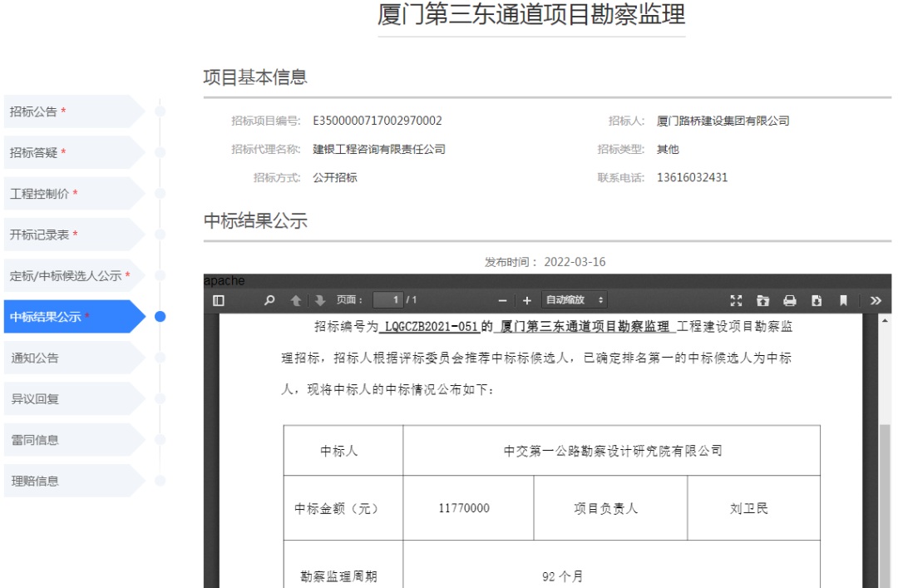The width and height of the screenshot is (898, 588).
Task: Zoom out with the minus button
Action: point(502,300)
